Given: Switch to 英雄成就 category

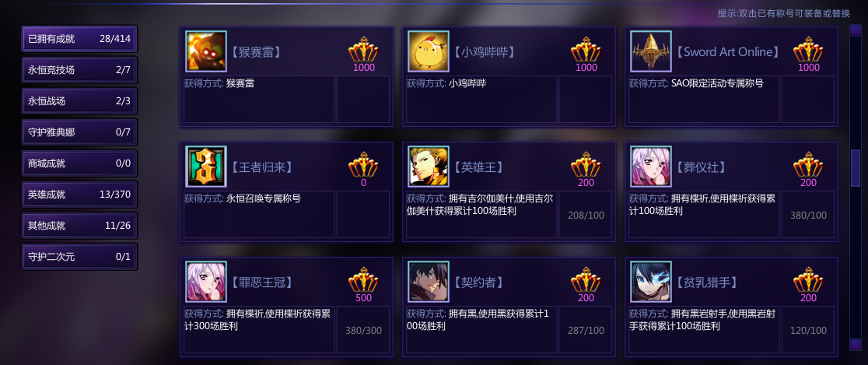Looking at the screenshot, I should 79,195.
